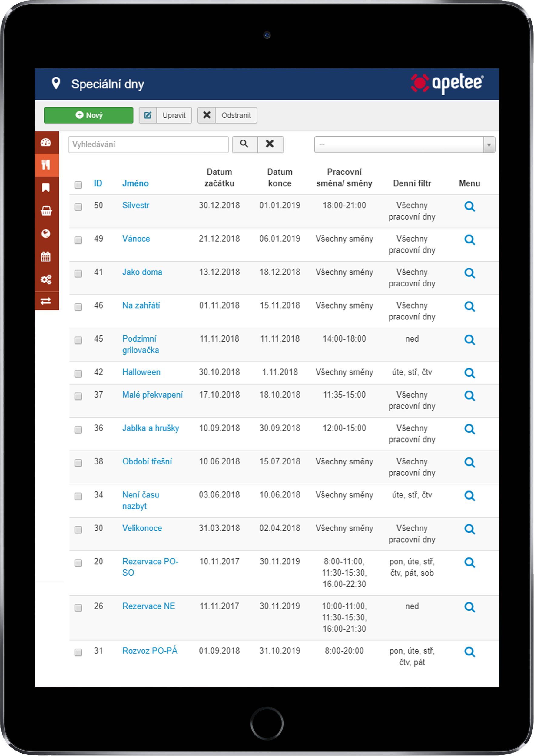The width and height of the screenshot is (534, 756).
Task: Open the Silvestr special day link
Action: (136, 206)
